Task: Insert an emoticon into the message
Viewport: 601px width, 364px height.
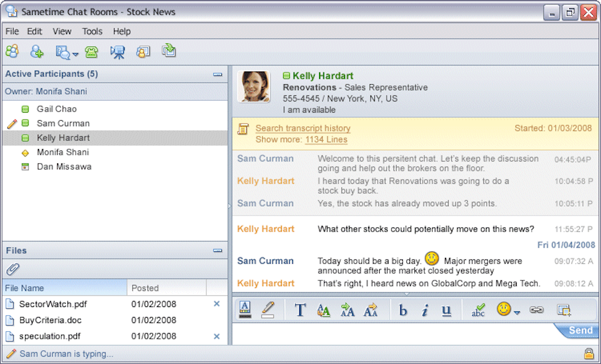Action: (x=504, y=310)
